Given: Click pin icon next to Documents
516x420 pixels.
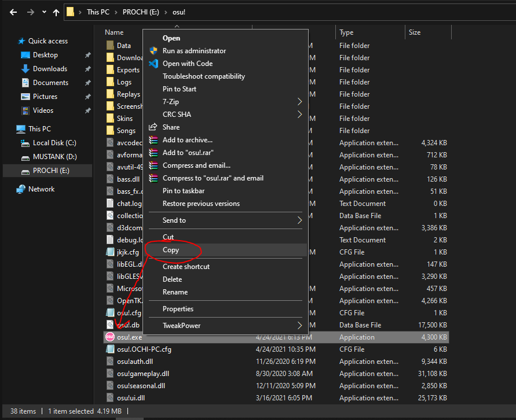Looking at the screenshot, I should [87, 83].
